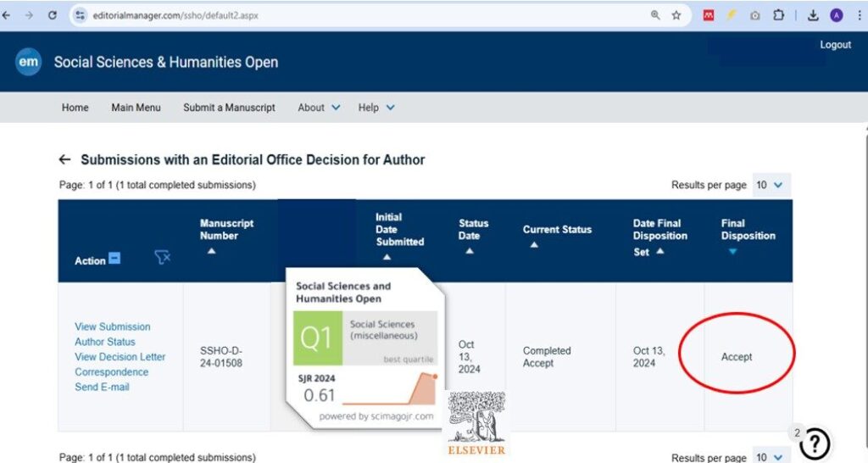The width and height of the screenshot is (868, 463).
Task: Open top Results per page dropdown
Action: [x=771, y=185]
